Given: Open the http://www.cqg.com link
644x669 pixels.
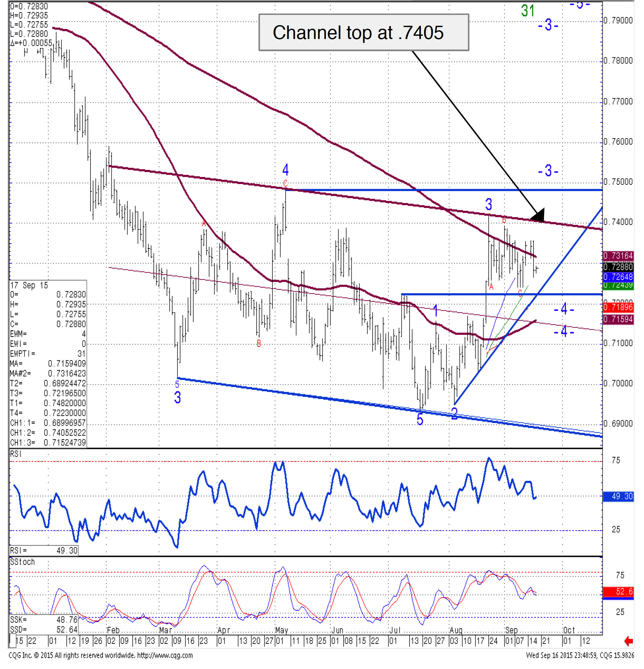Looking at the screenshot, I should click(x=165, y=655).
